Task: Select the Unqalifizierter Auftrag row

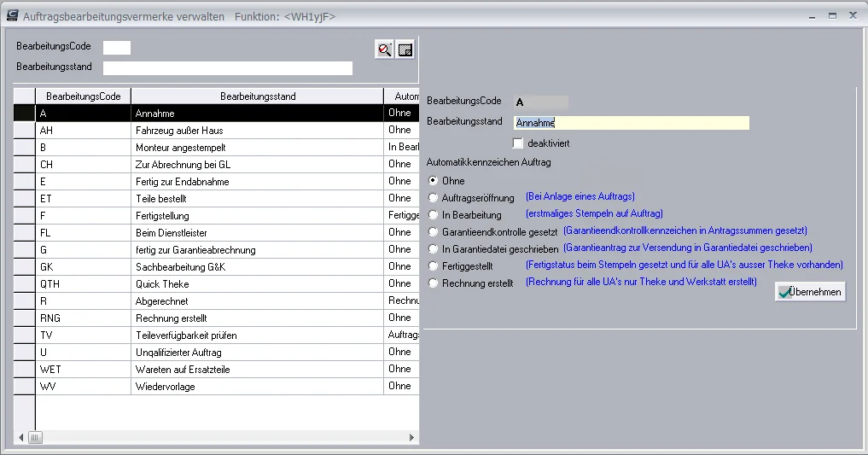Action: tap(217, 353)
